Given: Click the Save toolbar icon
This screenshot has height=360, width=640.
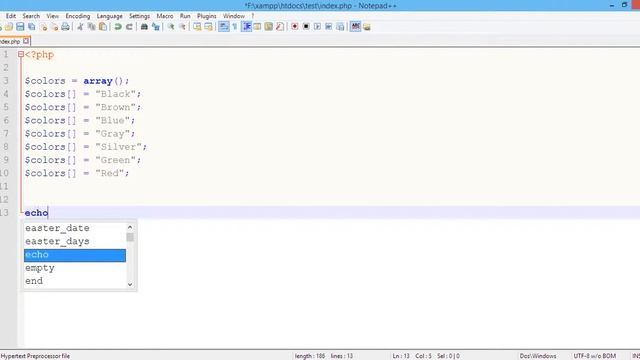Looking at the screenshot, I should coord(20,27).
